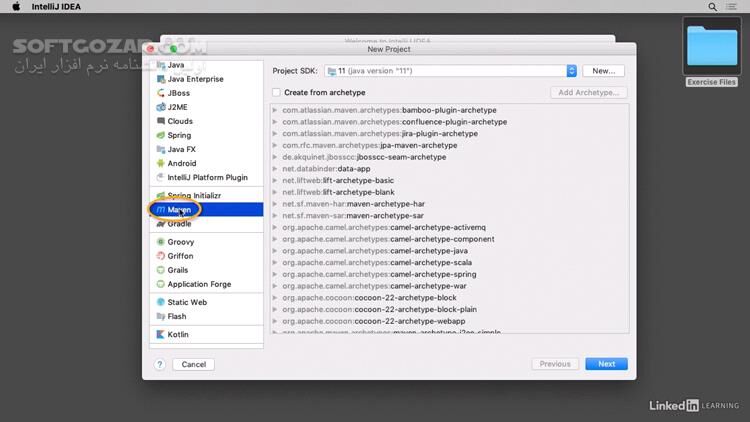
Task: Choose the JBoss icon in sidebar
Action: point(159,93)
